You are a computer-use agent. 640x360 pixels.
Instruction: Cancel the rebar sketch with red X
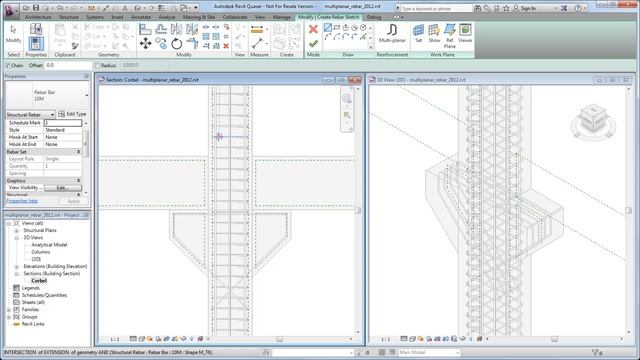point(313,29)
